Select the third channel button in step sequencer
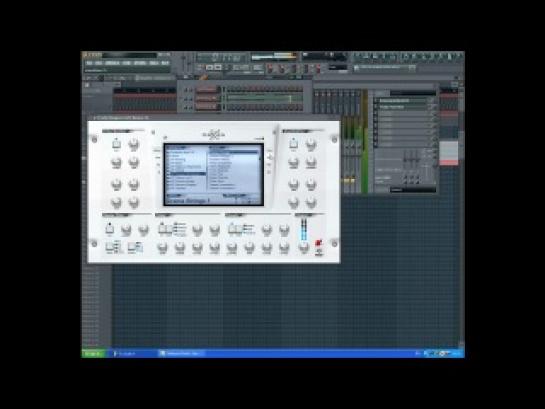This screenshot has width=545, height=409. 207,107
